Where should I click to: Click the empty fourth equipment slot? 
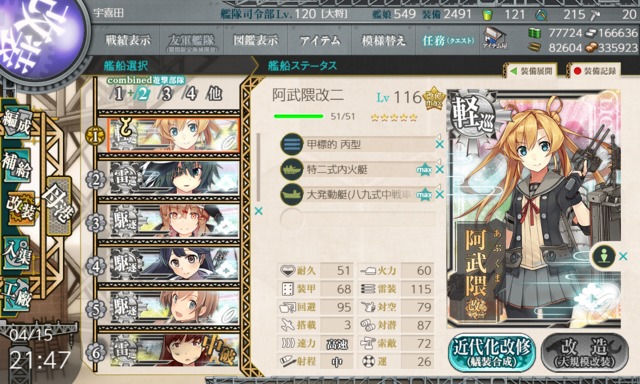[x=358, y=219]
